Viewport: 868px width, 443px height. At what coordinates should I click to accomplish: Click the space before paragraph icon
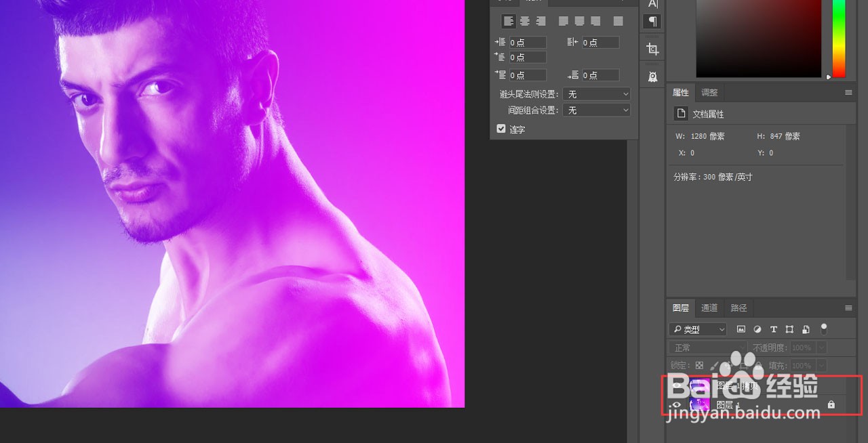(500, 75)
